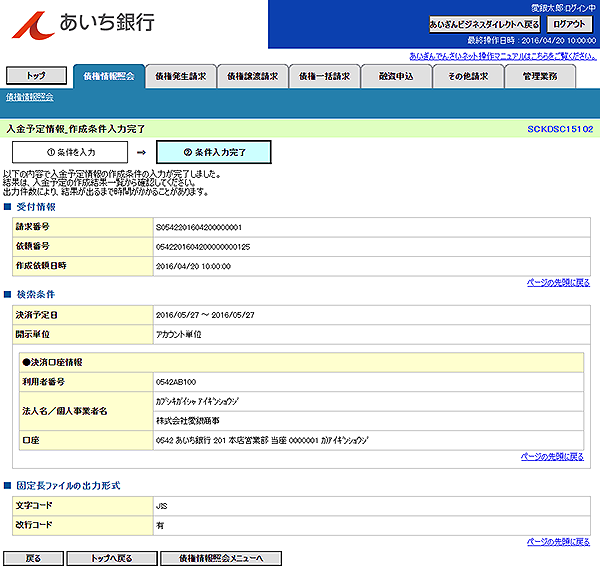Click ページの先頭に戻る under 決済口座情報
The image size is (600, 574).
tap(552, 457)
